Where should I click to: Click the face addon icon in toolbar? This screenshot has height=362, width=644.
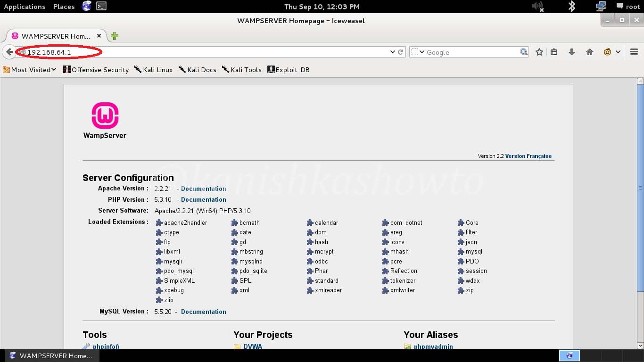tap(607, 52)
